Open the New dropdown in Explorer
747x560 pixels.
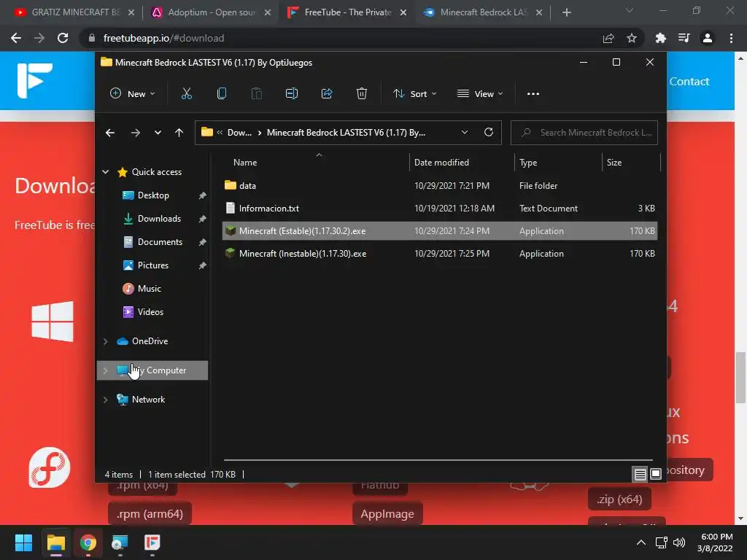click(133, 94)
